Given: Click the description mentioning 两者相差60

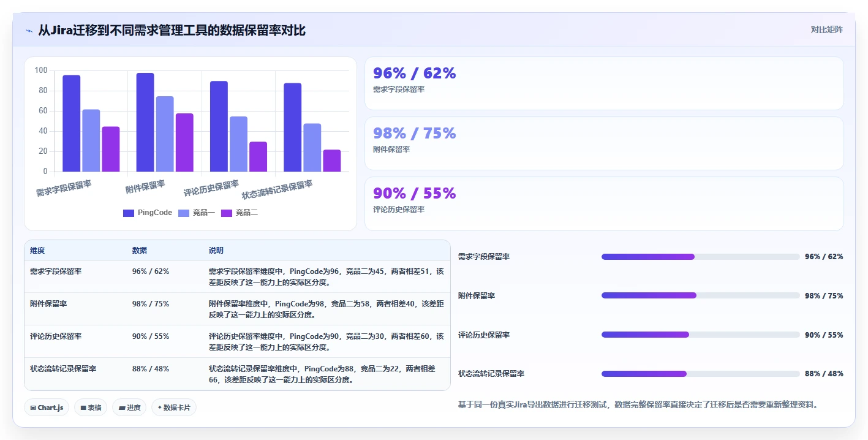Looking at the screenshot, I should (x=326, y=341).
